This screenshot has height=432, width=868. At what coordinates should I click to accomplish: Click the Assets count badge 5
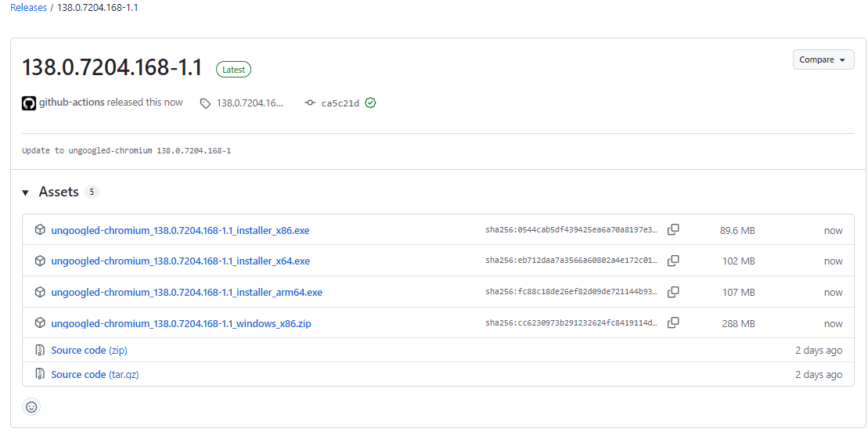click(92, 193)
